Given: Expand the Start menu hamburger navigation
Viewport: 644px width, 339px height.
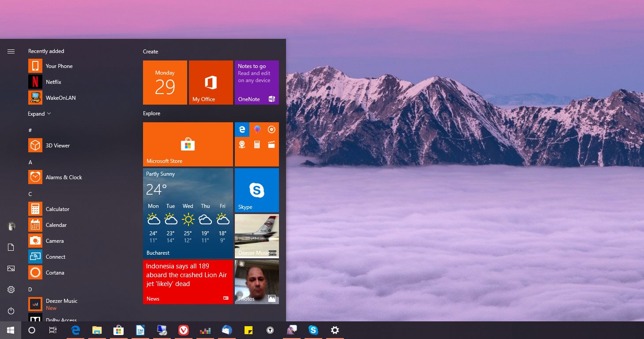Looking at the screenshot, I should point(11,52).
